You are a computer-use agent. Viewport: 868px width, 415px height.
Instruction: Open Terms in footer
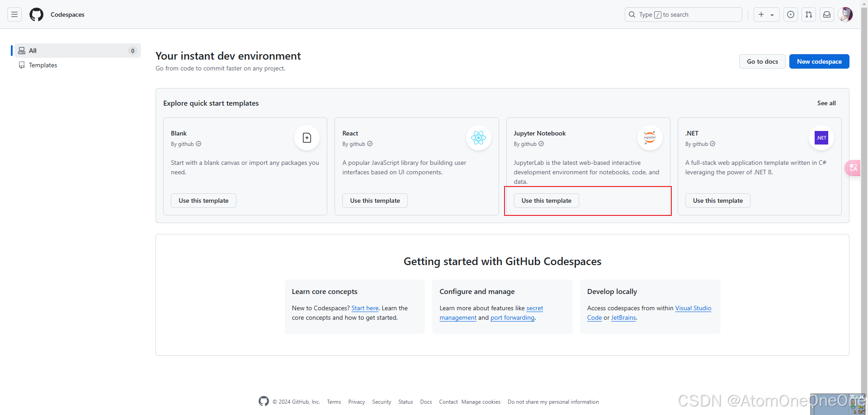point(334,402)
